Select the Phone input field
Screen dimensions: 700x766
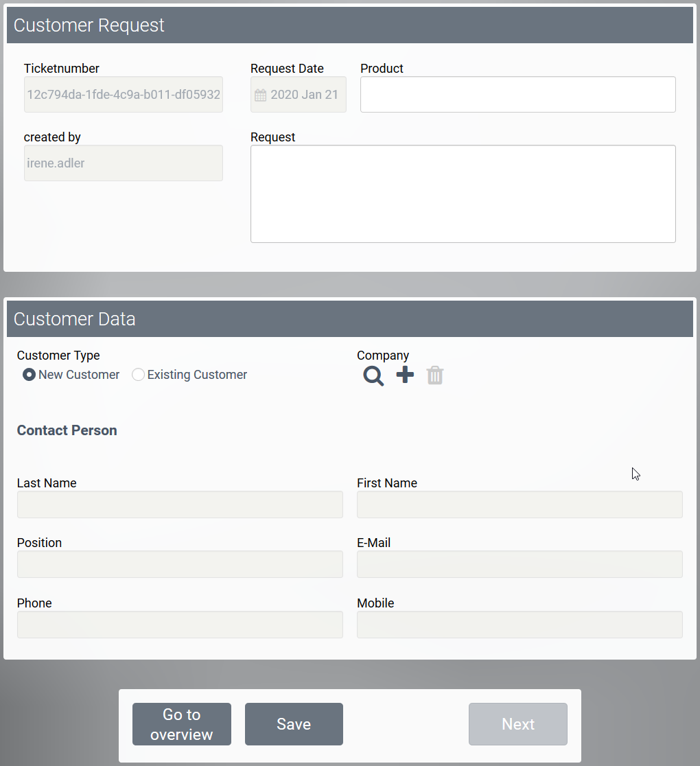coord(180,625)
